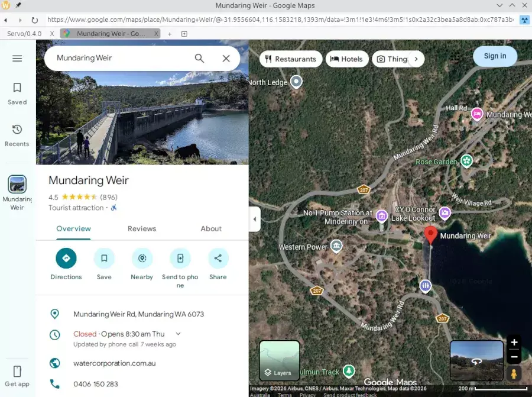Select Things to do chip
Viewport: 532px width, 397px height.
[391, 59]
